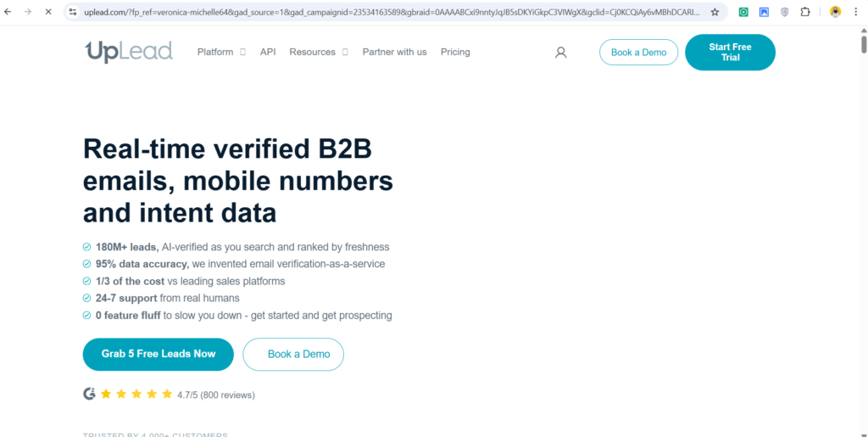The height and width of the screenshot is (437, 868).
Task: Click the UpLead logo
Action: [129, 52]
